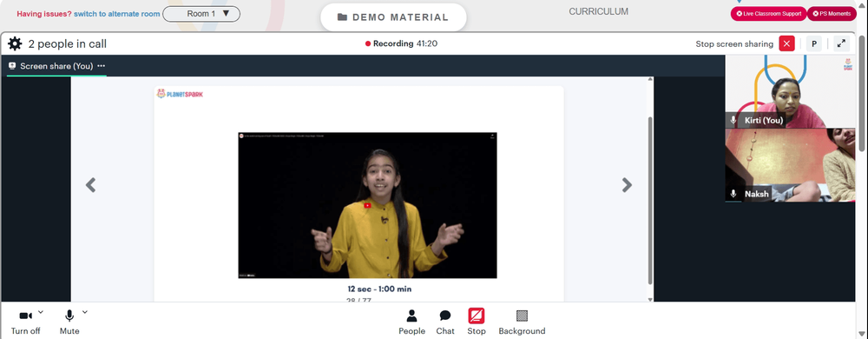Open the People panel
Viewport: 868px width, 339px height.
[411, 322]
